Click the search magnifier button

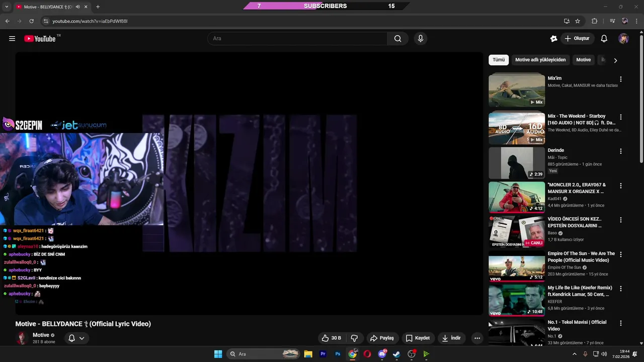tap(397, 39)
